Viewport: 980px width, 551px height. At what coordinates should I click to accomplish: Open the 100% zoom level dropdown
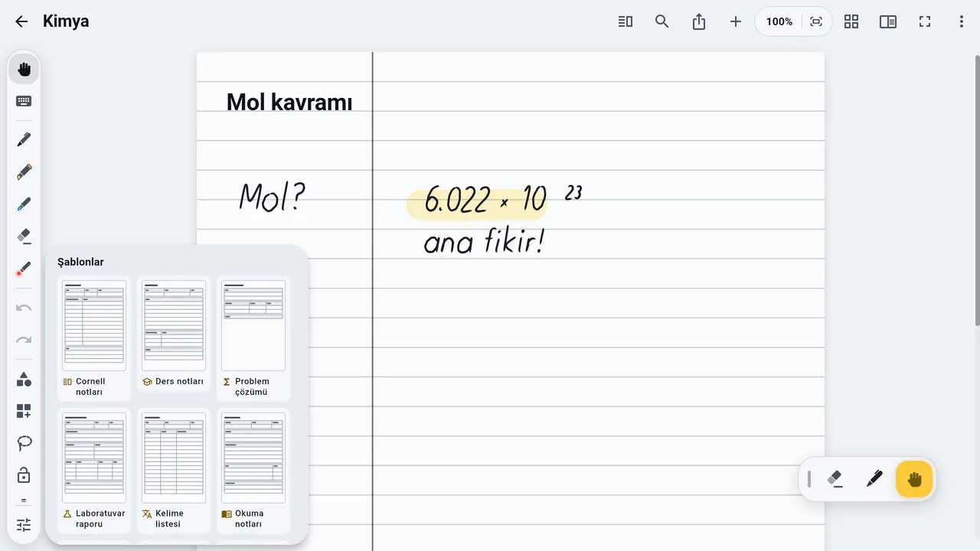click(x=779, y=21)
